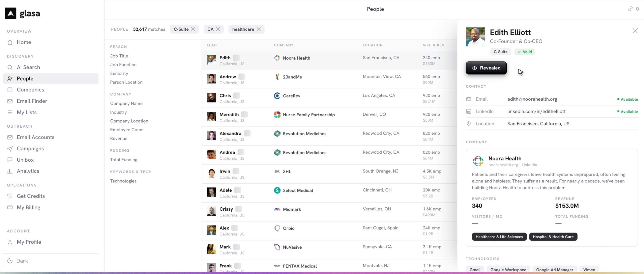
Task: Select checkbox beside Adele
Action: (238, 190)
